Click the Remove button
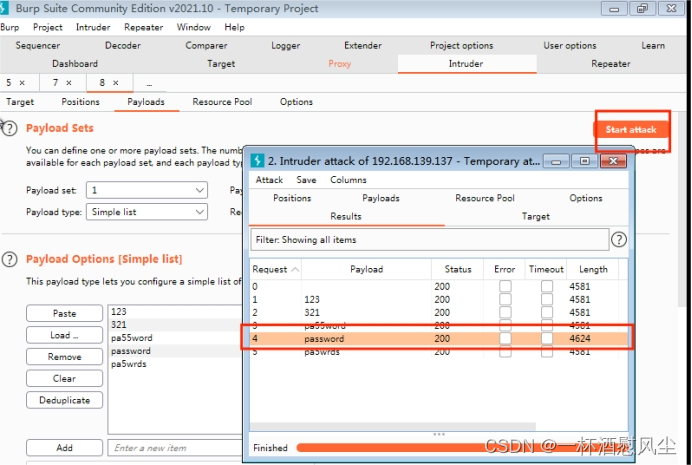This screenshot has height=465, width=692. [x=64, y=356]
